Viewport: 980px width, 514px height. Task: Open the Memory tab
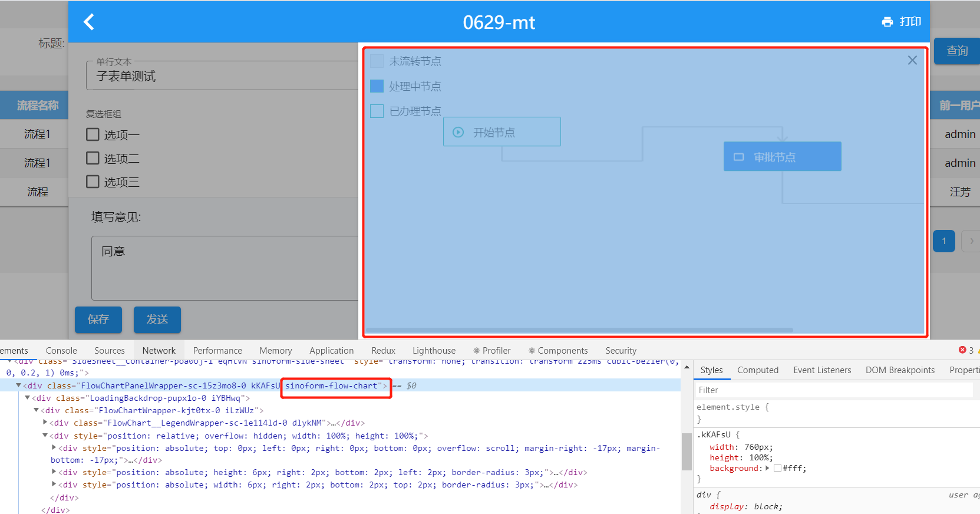point(276,351)
